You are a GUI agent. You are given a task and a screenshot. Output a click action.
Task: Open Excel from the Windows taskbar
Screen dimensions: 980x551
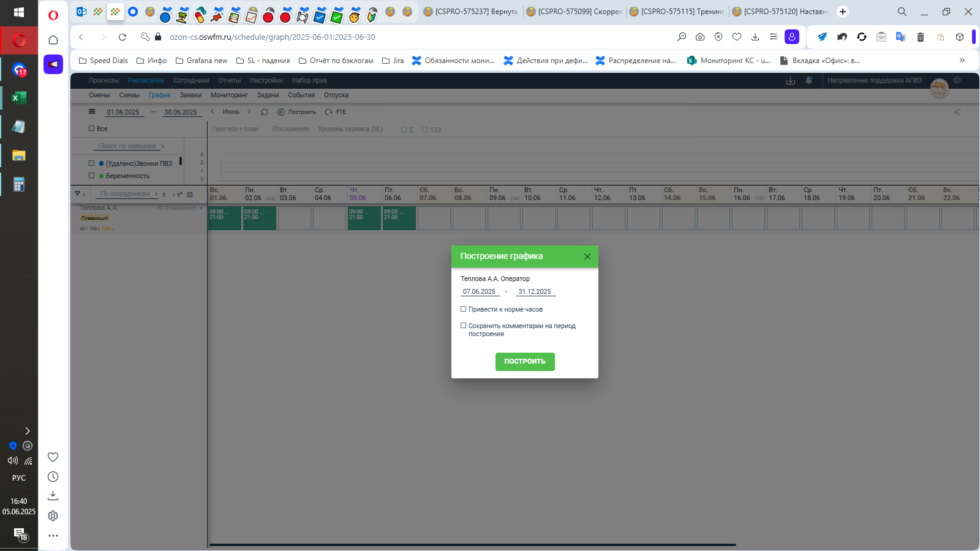coord(19,97)
